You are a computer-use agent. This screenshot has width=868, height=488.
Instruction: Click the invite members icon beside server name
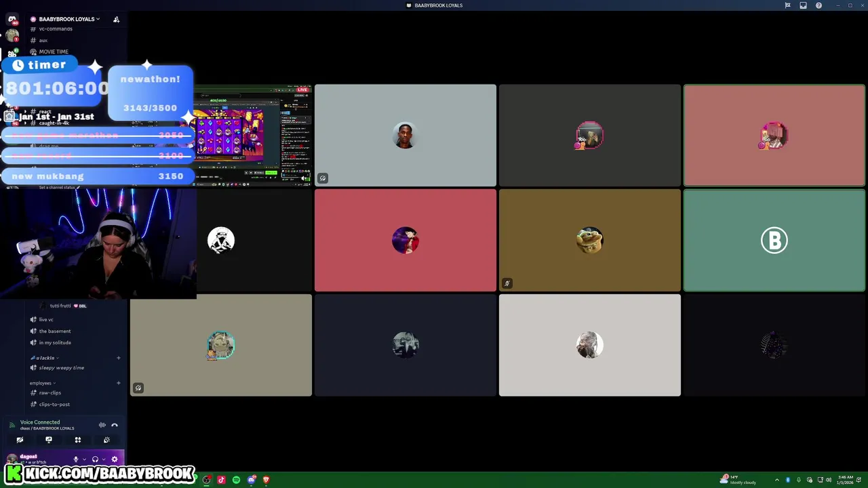(x=116, y=19)
